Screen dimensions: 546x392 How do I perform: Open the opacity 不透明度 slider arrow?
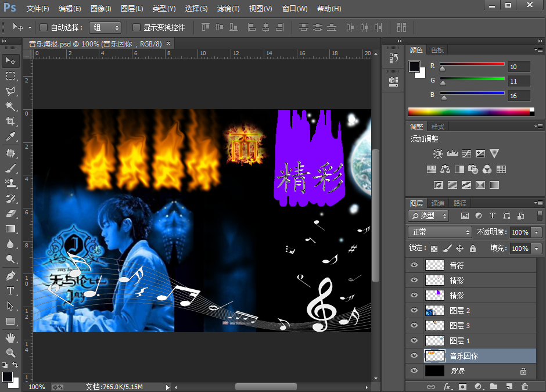537,232
